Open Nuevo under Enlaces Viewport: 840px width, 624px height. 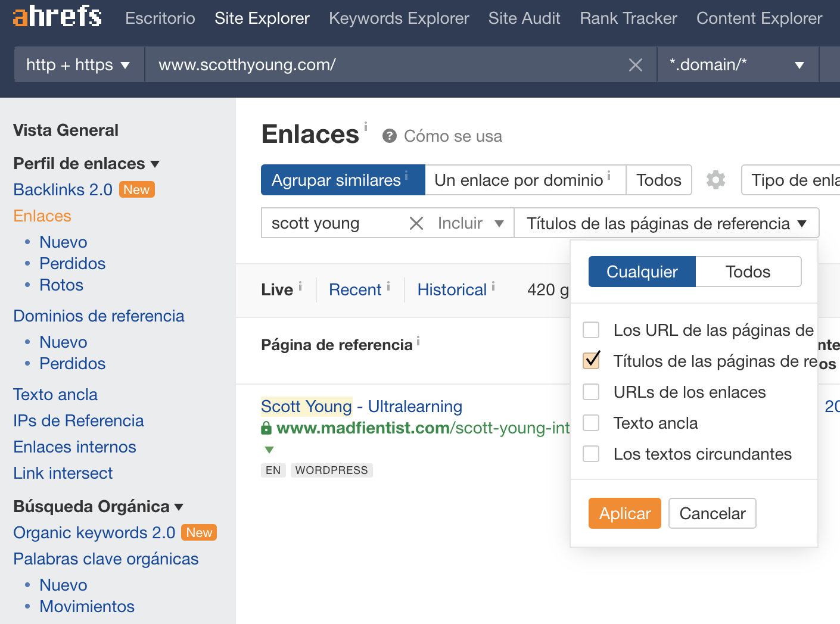click(63, 242)
